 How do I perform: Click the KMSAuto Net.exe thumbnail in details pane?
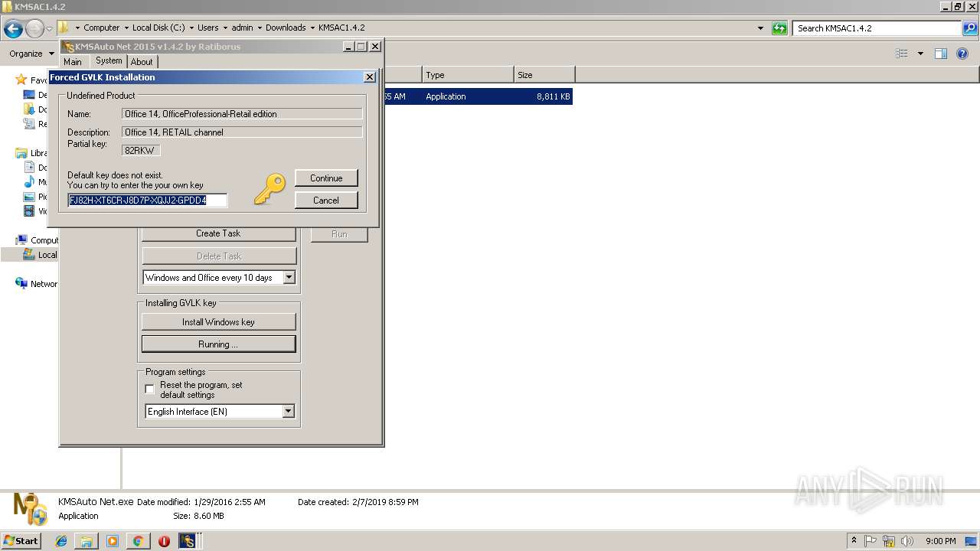31,508
